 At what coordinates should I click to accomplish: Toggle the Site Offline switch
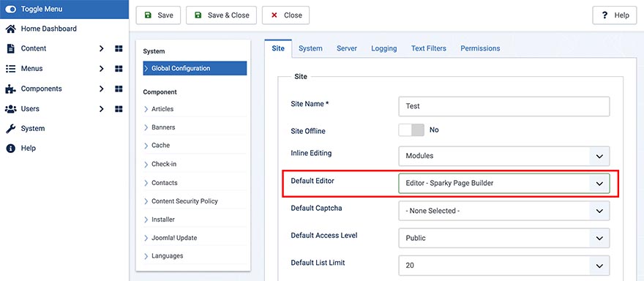tap(411, 130)
